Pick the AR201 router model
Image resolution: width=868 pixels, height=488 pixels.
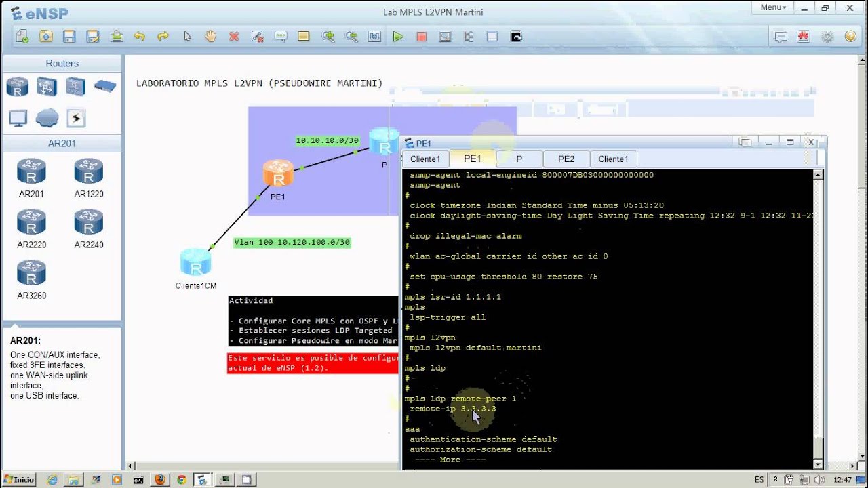[x=32, y=178]
